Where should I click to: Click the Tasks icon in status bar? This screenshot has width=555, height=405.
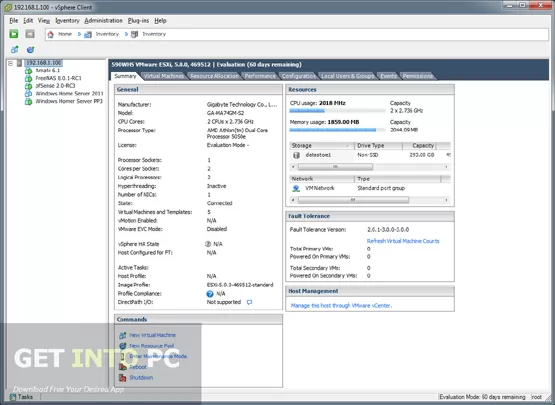pyautogui.click(x=13, y=398)
